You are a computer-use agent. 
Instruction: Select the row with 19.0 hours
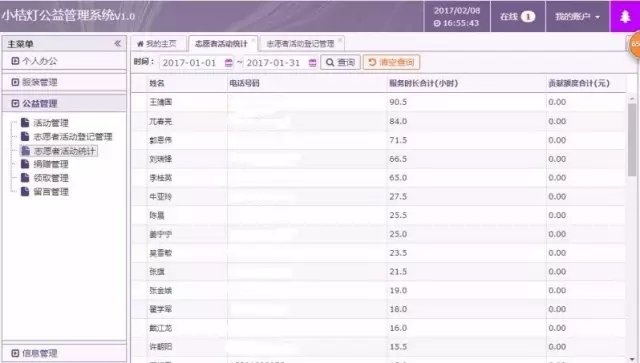point(378,290)
